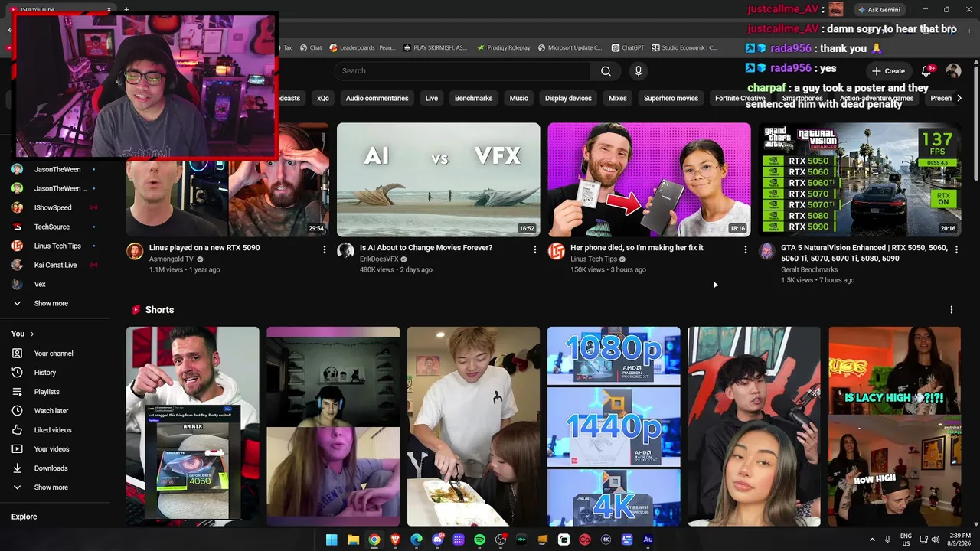
Task: Open the 'IS LACY HIGH' Short
Action: pyautogui.click(x=895, y=426)
